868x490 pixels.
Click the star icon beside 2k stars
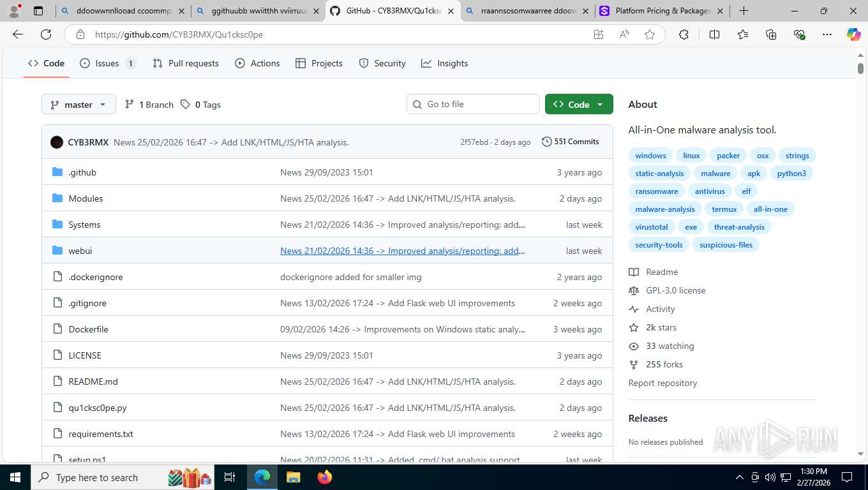click(x=634, y=327)
